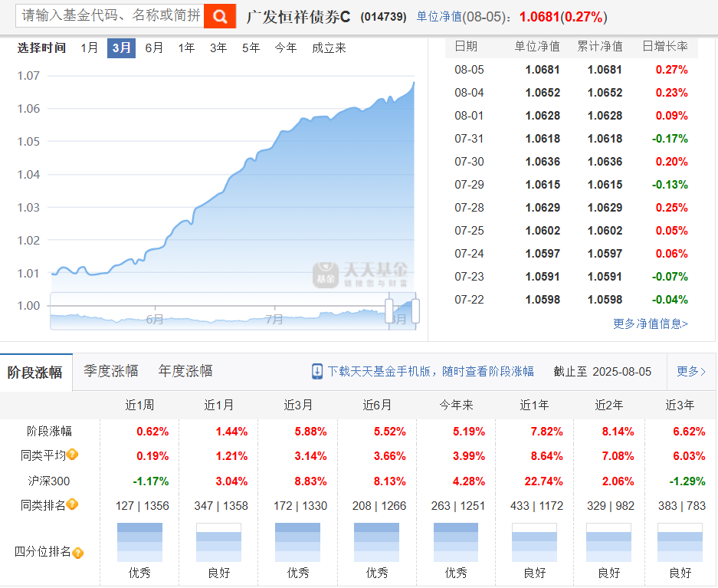Click unit value 1.0636 for 07-30
718x588 pixels.
click(543, 162)
